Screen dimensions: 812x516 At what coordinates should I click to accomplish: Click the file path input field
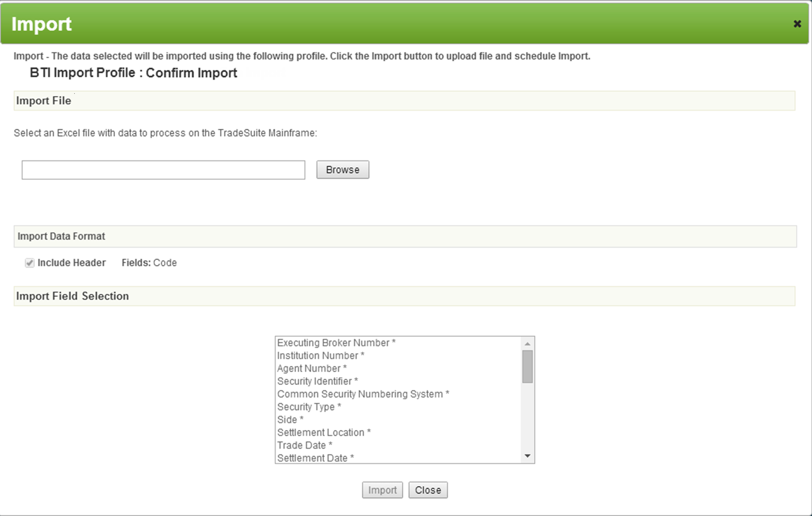tap(163, 170)
